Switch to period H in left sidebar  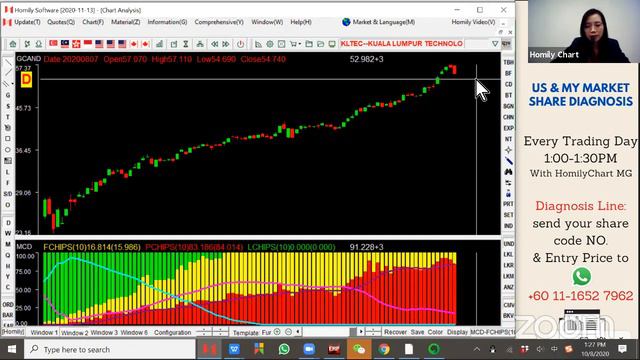click(x=8, y=266)
